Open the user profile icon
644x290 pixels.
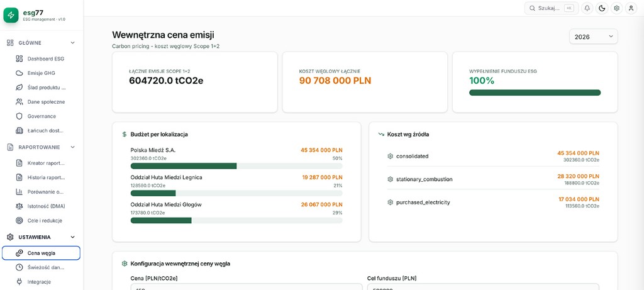tap(631, 8)
